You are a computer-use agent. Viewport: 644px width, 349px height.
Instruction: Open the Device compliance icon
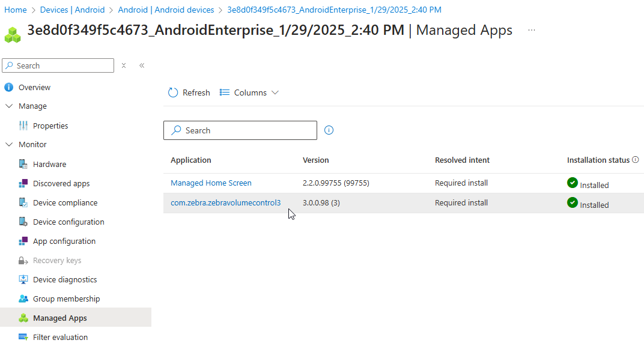click(x=23, y=203)
